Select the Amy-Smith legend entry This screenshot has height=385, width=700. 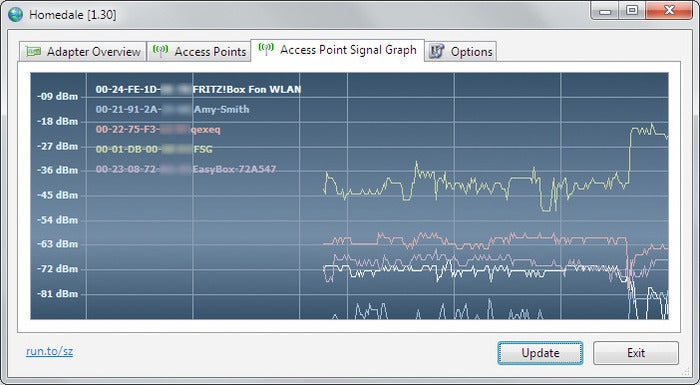click(172, 109)
